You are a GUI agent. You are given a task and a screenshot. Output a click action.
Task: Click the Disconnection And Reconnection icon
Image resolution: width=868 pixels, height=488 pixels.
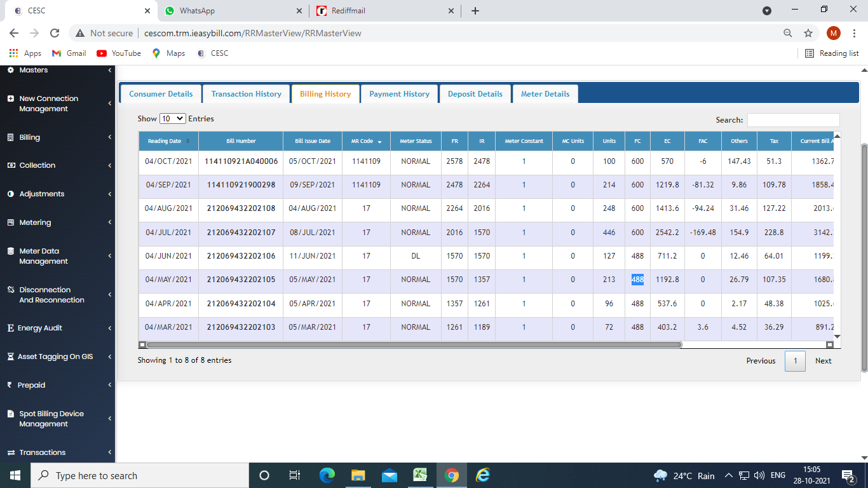[10, 290]
